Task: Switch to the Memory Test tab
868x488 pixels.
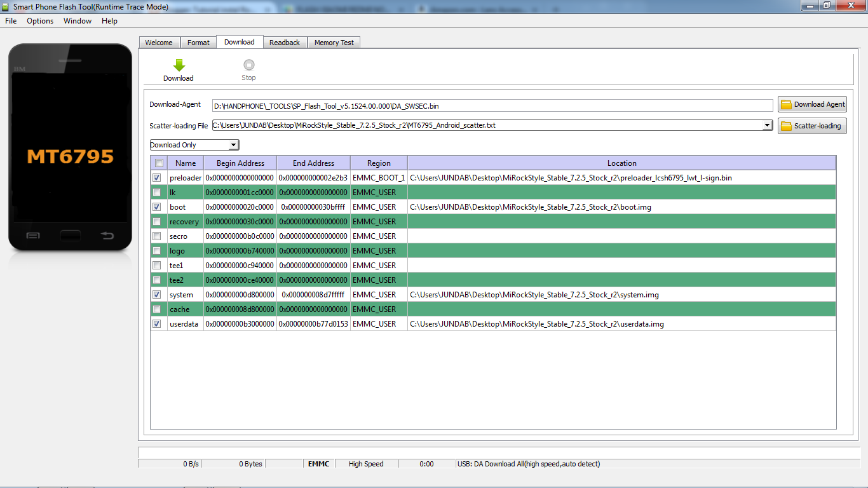Action: click(x=334, y=43)
